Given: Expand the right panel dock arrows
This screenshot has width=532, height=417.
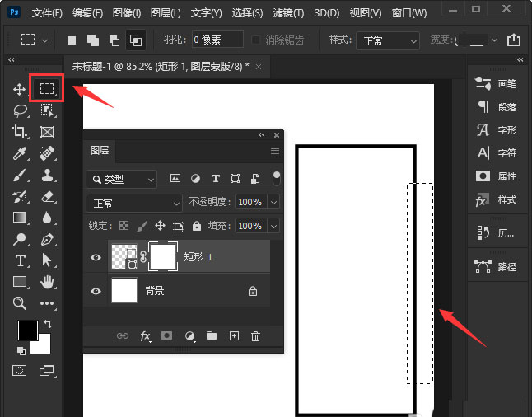Looking at the screenshot, I should tap(520, 60).
